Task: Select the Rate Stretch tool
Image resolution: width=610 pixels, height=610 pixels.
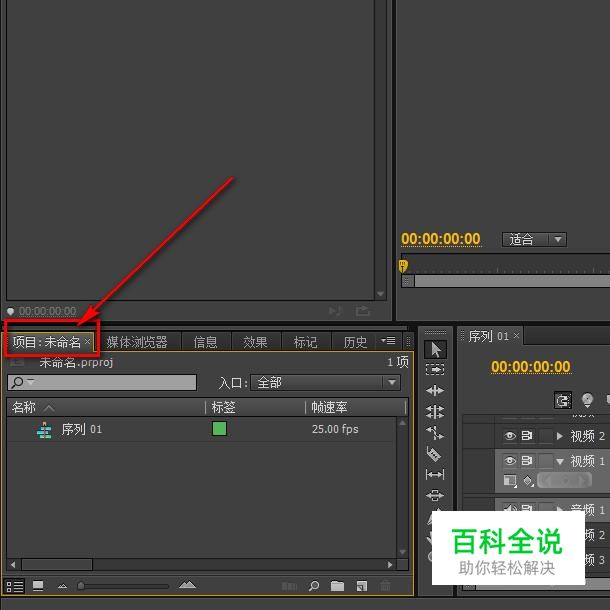Action: click(x=435, y=432)
